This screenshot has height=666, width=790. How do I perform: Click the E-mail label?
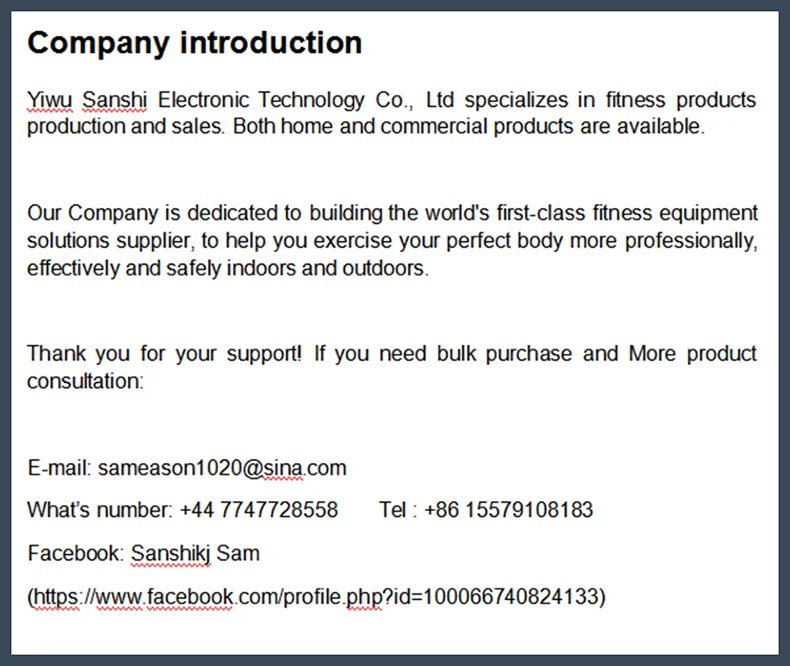59,468
